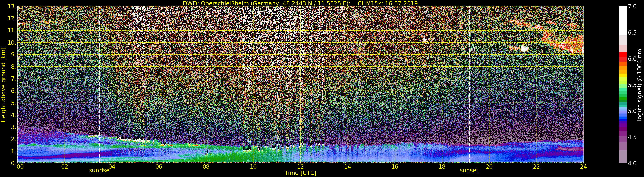Click the '00' time axis tick label
This screenshot has width=644, height=177.
pyautogui.click(x=20, y=167)
